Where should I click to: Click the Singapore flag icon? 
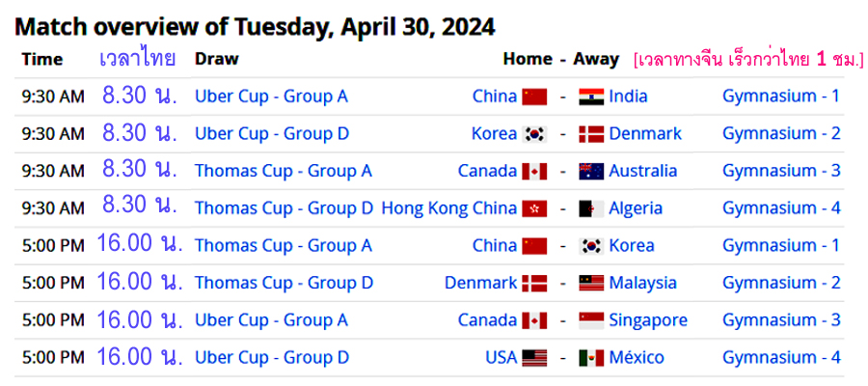pyautogui.click(x=591, y=320)
